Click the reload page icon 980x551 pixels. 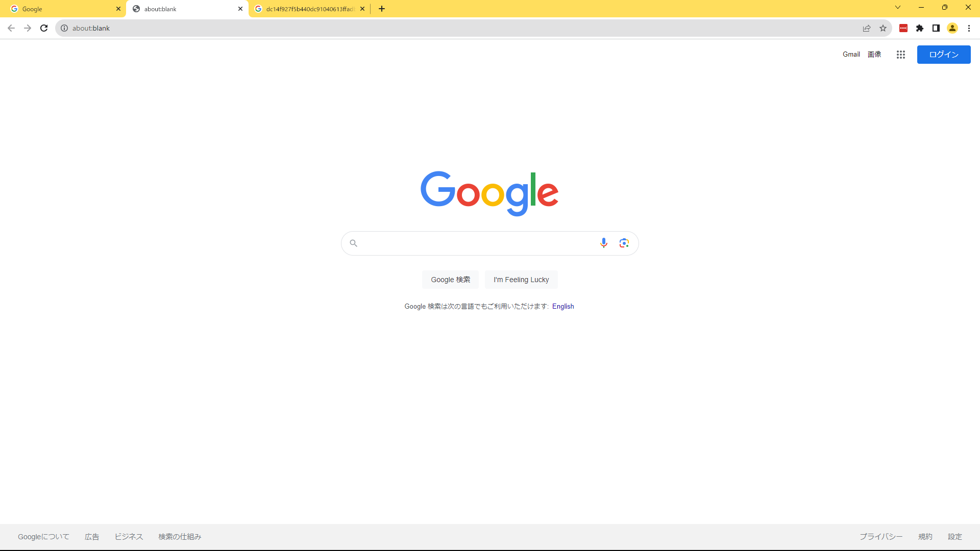pyautogui.click(x=44, y=28)
